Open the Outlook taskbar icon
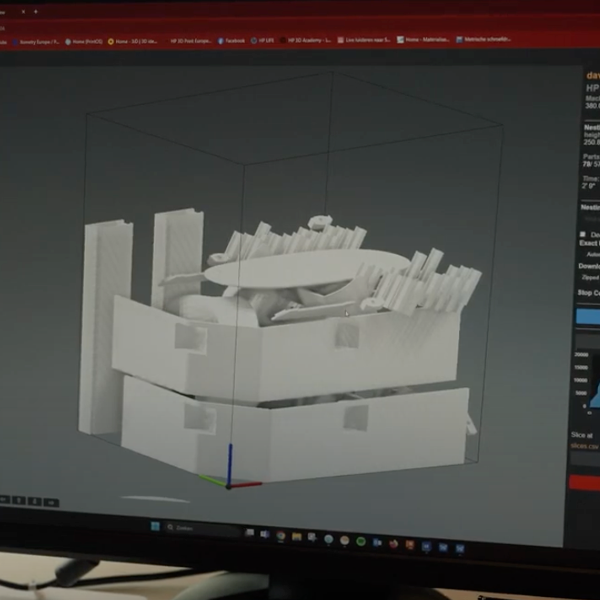600x600 pixels. [x=377, y=543]
